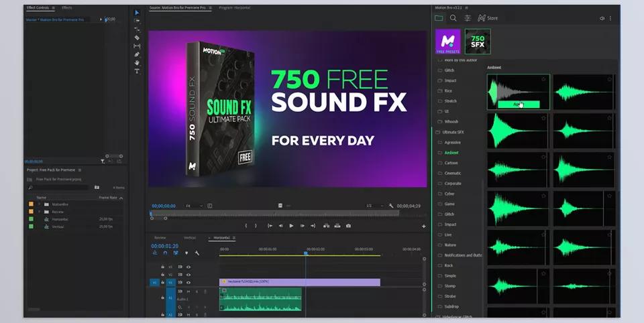The height and width of the screenshot is (323, 644).
Task: Select the Slip tool
Action: tap(137, 46)
